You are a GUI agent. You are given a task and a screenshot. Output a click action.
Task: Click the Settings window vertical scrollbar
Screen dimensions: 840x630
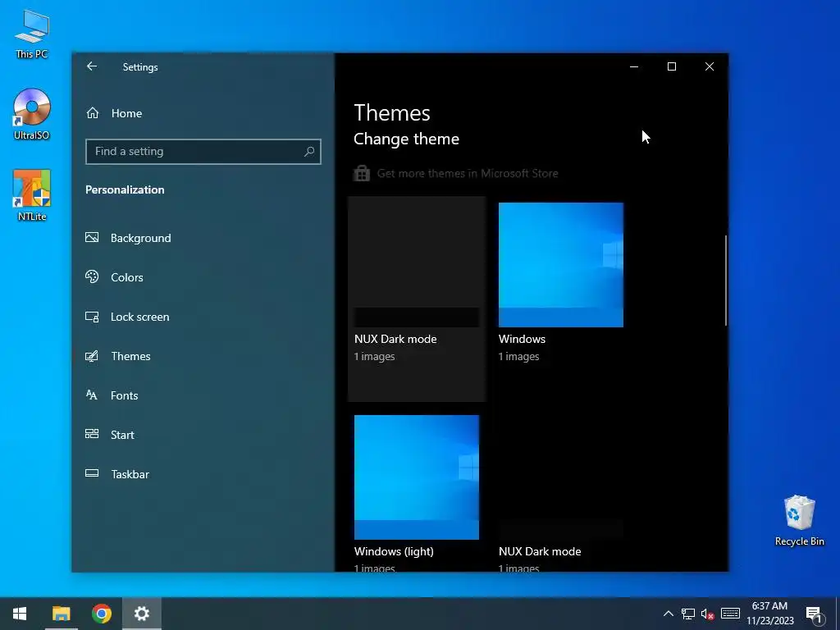726,280
